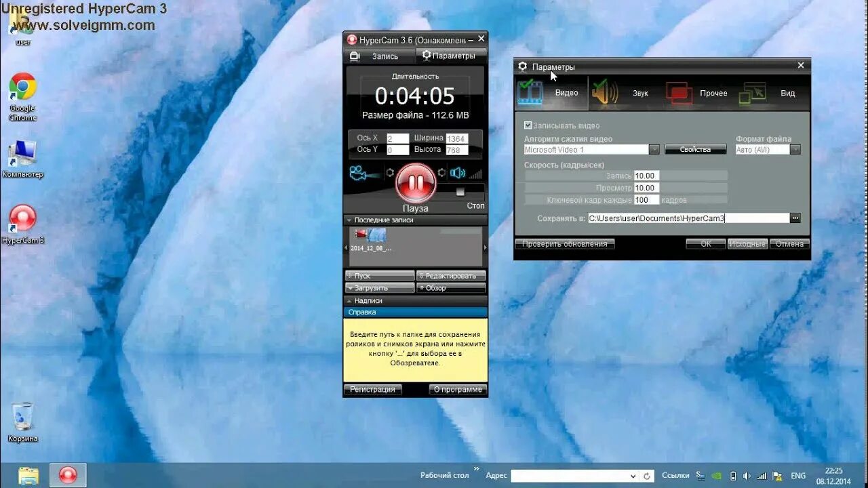Open Google Chrome desktop icon
Image resolution: width=868 pixels, height=488 pixels.
click(x=22, y=97)
